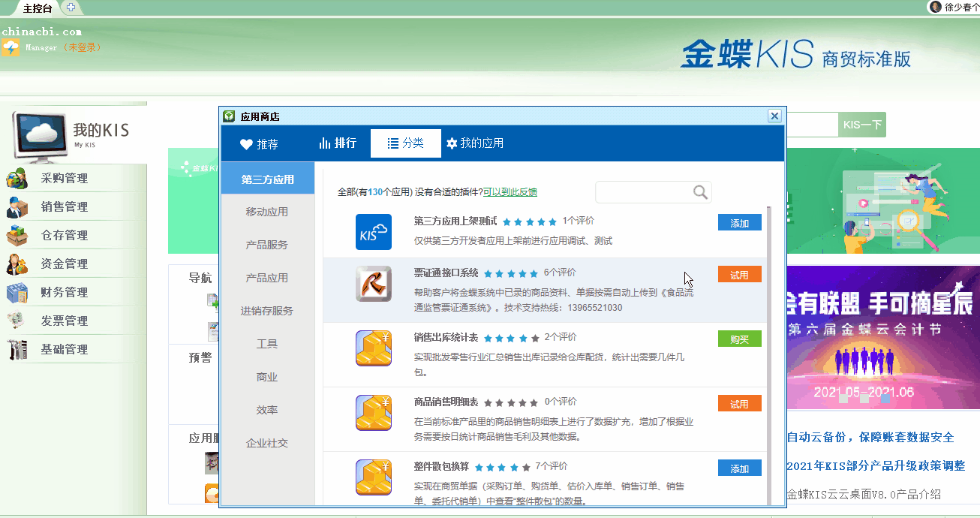The image size is (980, 518).
Task: Add the 第三方应用上架测试 app
Action: (740, 223)
